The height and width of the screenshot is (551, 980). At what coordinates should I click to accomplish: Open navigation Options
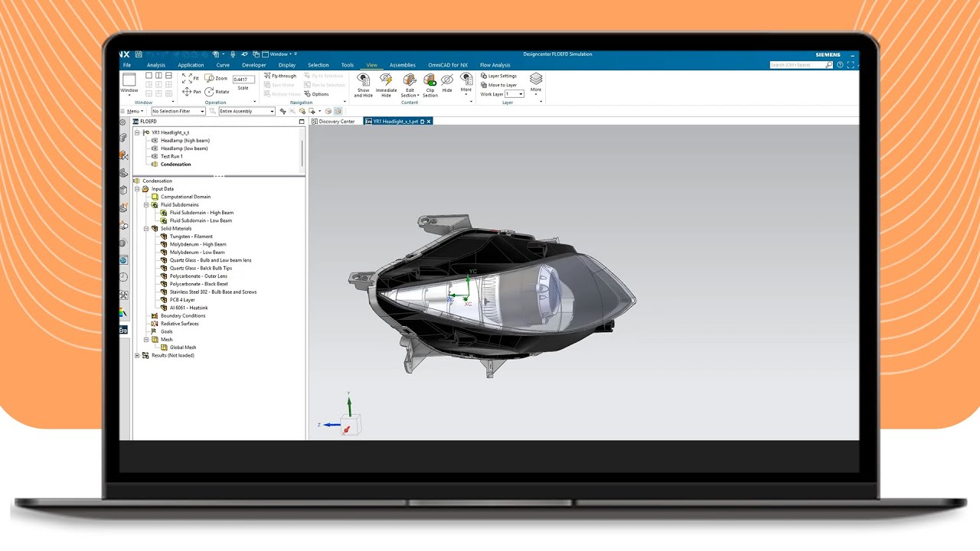(x=316, y=94)
